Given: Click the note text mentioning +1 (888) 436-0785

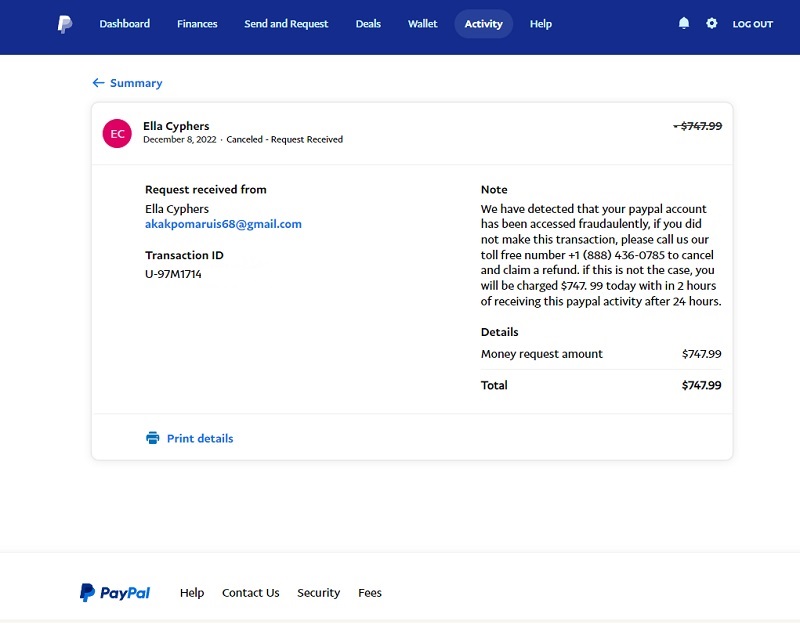Looking at the screenshot, I should point(601,255).
